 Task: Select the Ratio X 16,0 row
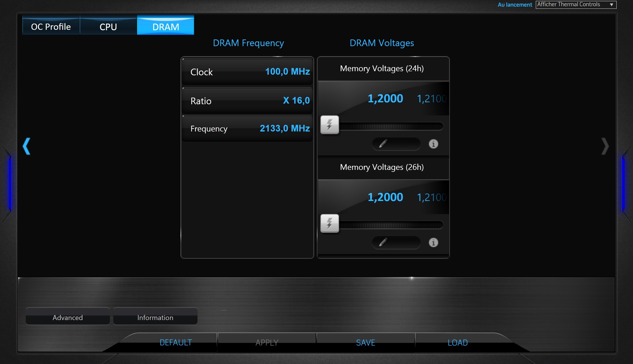point(247,101)
